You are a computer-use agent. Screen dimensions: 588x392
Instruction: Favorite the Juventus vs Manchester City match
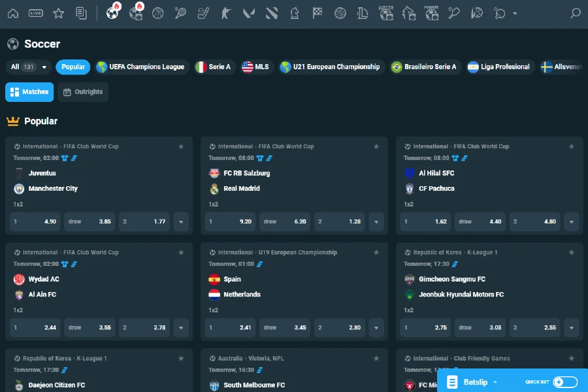181,147
